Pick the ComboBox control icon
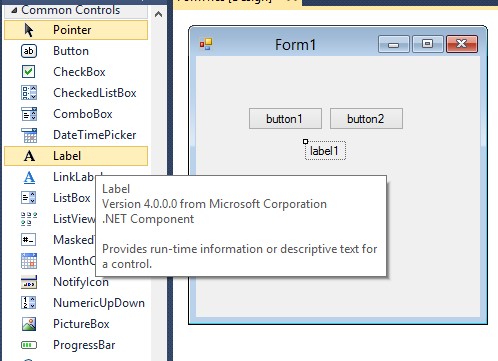Viewport: 498px width, 361px height. click(29, 114)
